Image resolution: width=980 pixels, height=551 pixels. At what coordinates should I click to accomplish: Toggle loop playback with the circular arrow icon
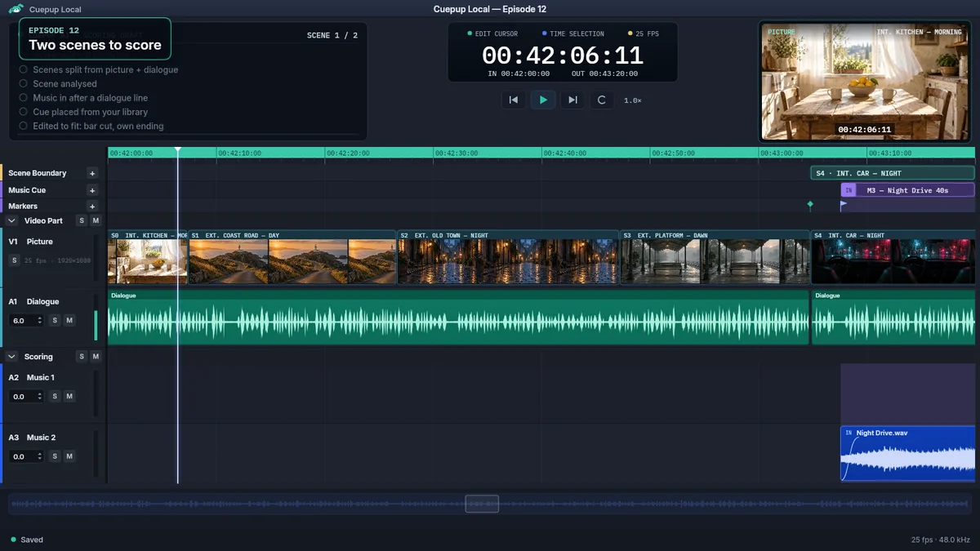(x=602, y=100)
